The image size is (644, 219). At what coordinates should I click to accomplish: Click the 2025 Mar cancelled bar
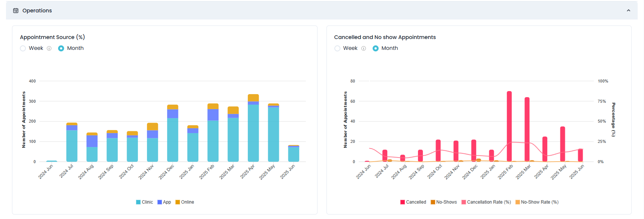click(527, 129)
